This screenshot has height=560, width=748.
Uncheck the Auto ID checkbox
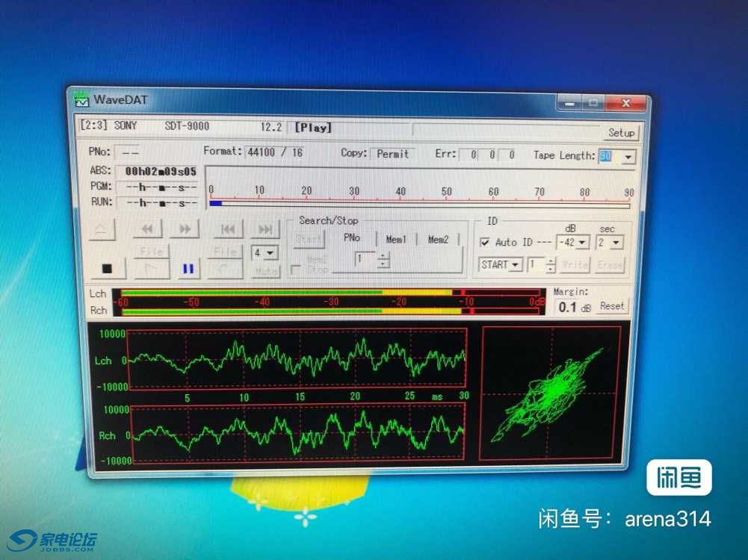point(485,242)
